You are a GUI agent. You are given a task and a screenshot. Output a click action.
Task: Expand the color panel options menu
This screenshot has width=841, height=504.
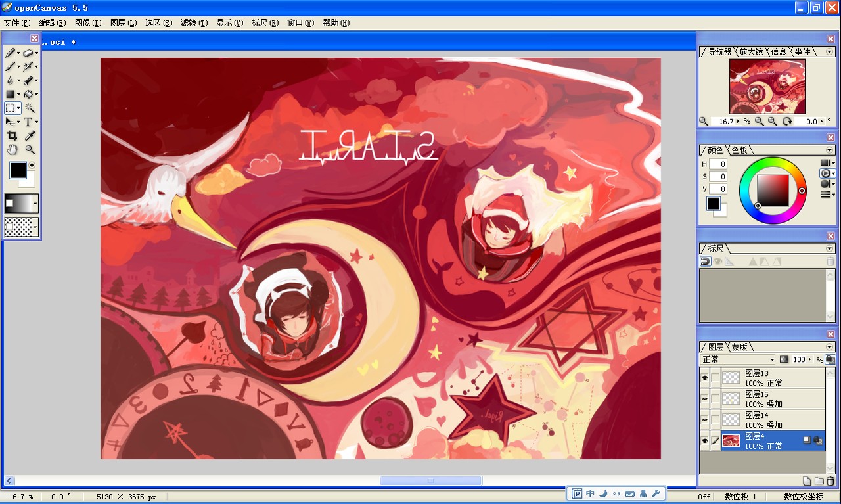coord(830,150)
